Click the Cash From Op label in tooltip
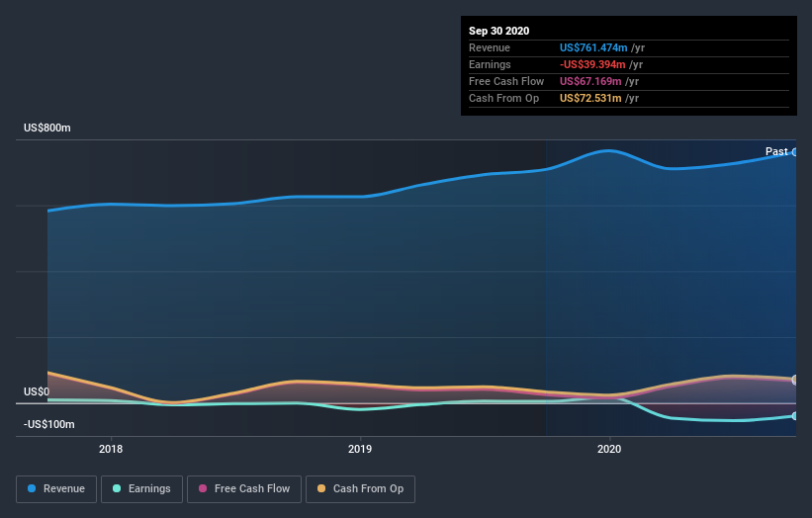The image size is (812, 518). click(503, 98)
